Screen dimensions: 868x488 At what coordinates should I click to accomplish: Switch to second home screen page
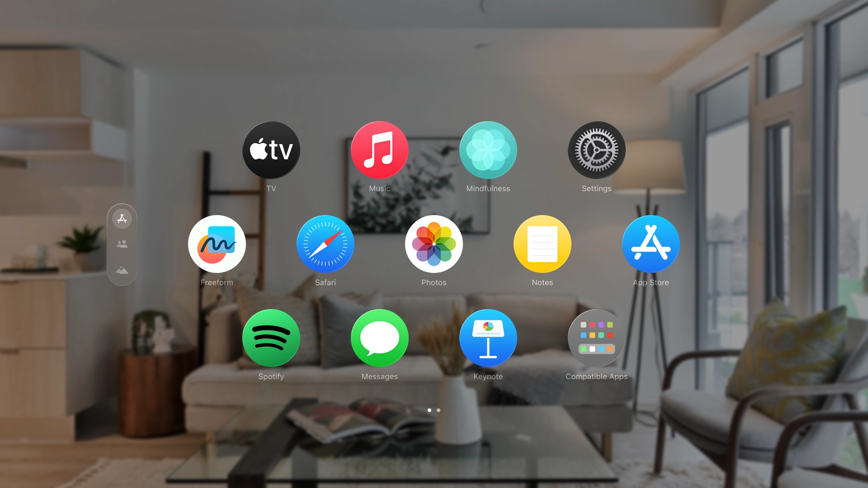[x=438, y=410]
